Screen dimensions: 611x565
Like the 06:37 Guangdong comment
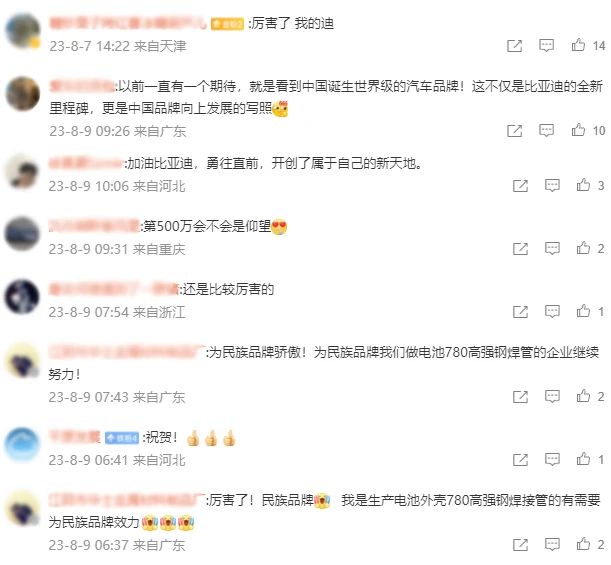(x=583, y=544)
